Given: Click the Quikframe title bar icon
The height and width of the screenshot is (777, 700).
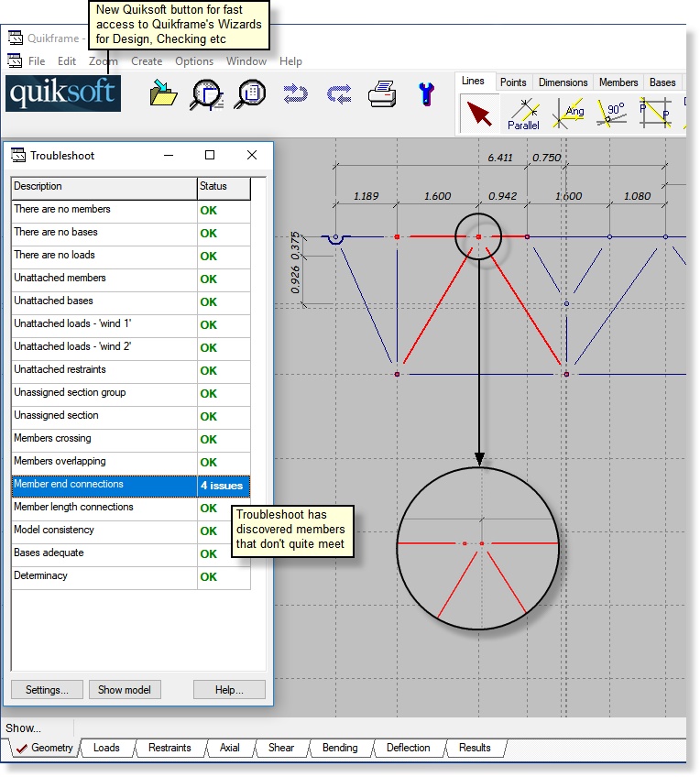Looking at the screenshot, I should click(x=16, y=38).
